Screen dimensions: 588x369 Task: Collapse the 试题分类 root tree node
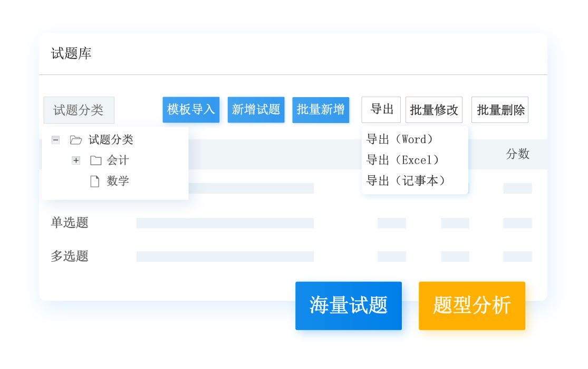(x=55, y=140)
